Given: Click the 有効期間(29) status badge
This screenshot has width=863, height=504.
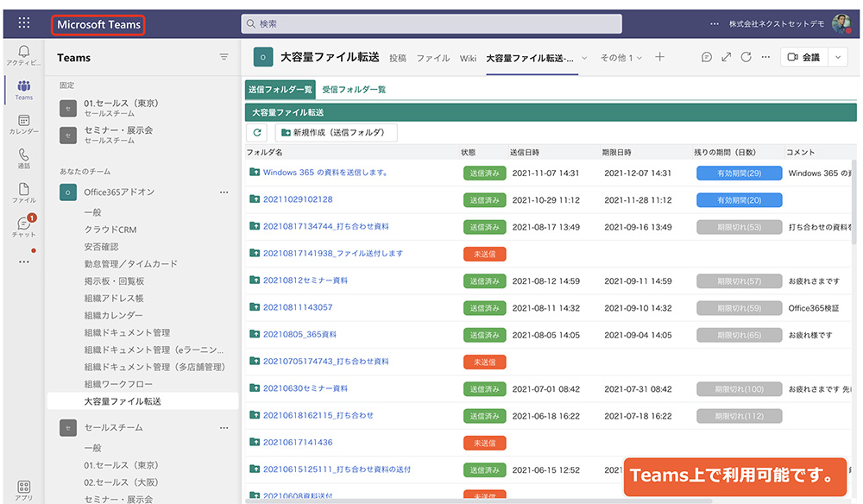Looking at the screenshot, I should click(740, 173).
